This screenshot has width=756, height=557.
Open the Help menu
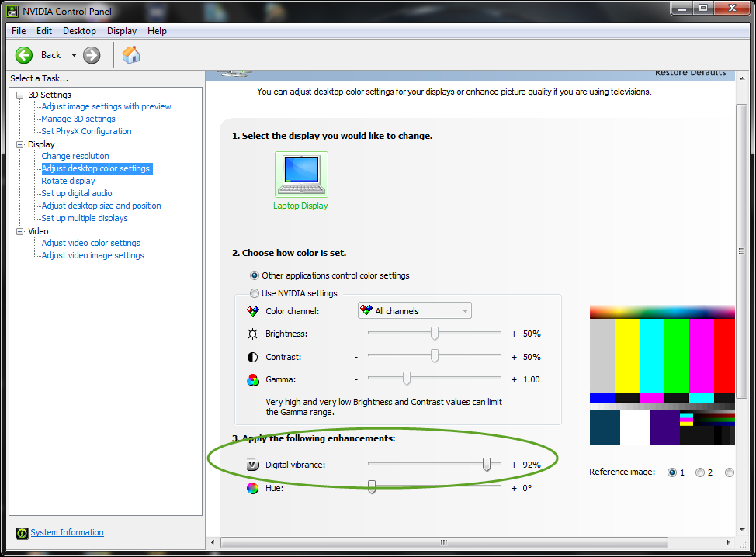click(x=157, y=31)
